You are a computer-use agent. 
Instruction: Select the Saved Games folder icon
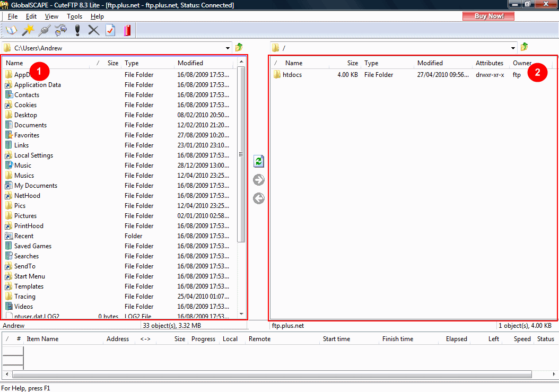tap(9, 246)
